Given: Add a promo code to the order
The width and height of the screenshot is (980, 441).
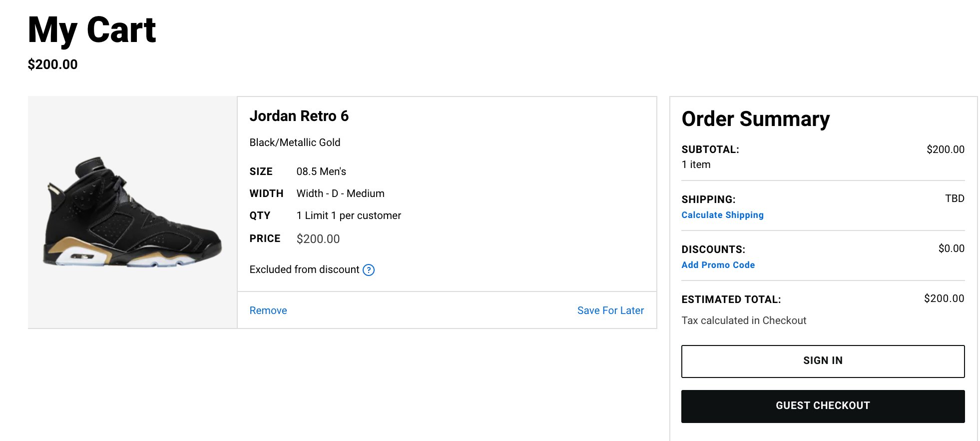Looking at the screenshot, I should (x=718, y=265).
